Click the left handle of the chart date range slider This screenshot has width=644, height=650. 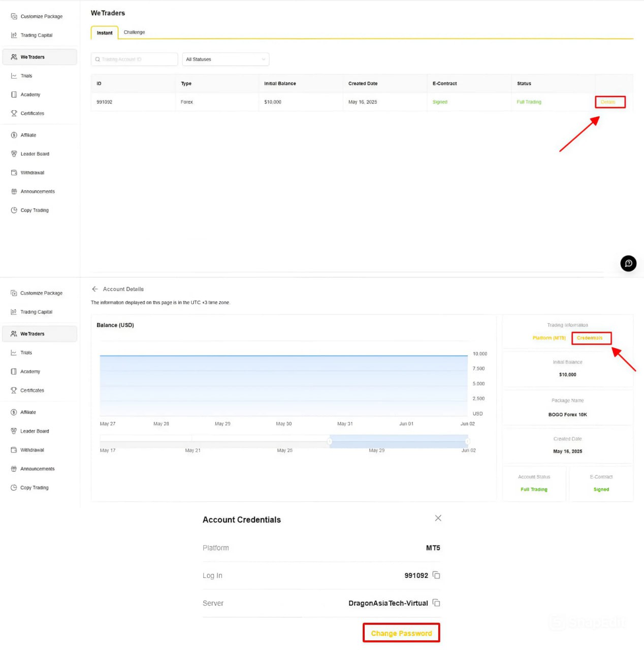(330, 441)
